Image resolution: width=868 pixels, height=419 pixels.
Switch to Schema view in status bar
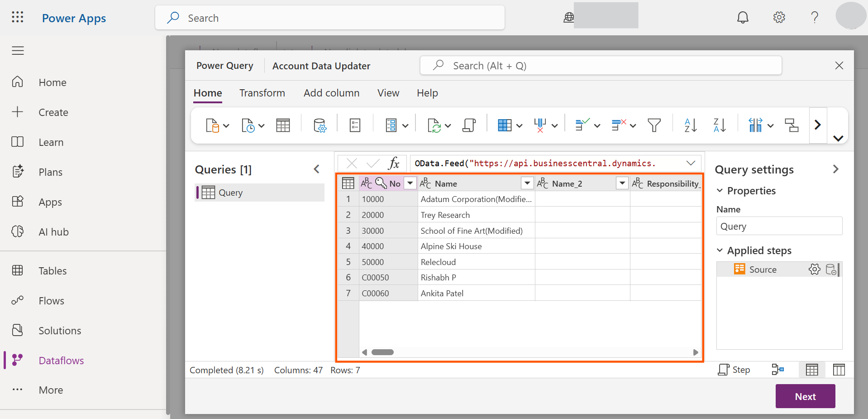click(x=839, y=370)
